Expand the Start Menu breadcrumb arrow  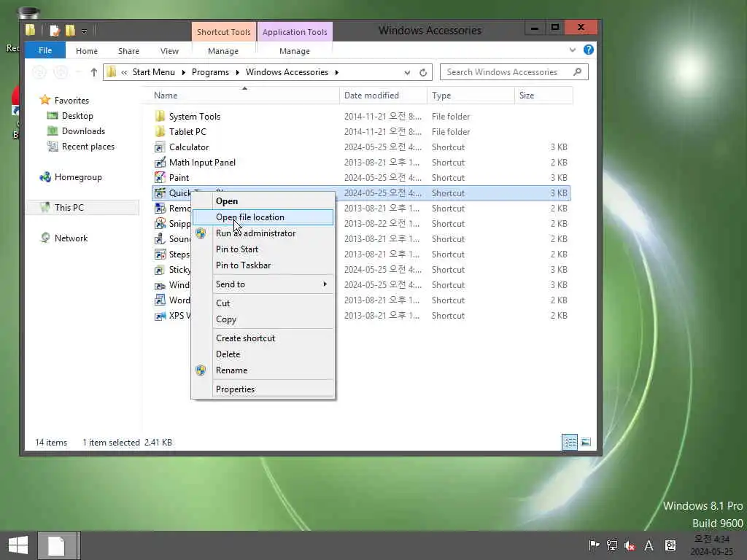[183, 72]
